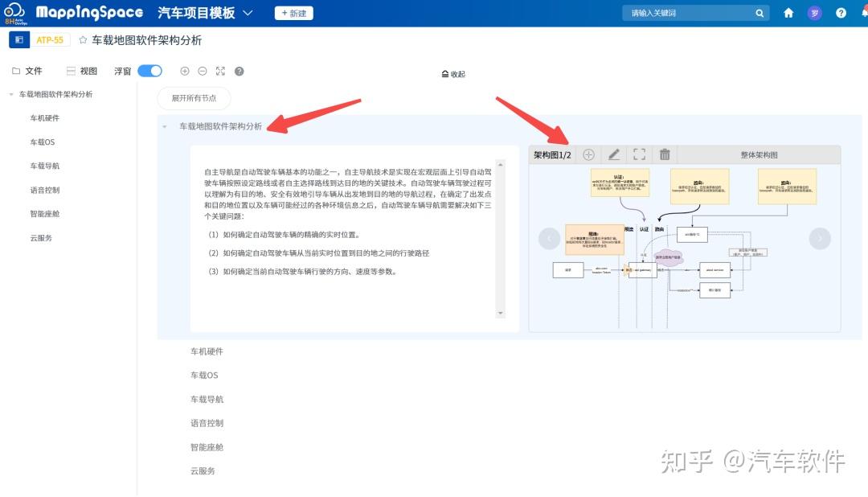Click the 整体架构图 title

click(759, 155)
